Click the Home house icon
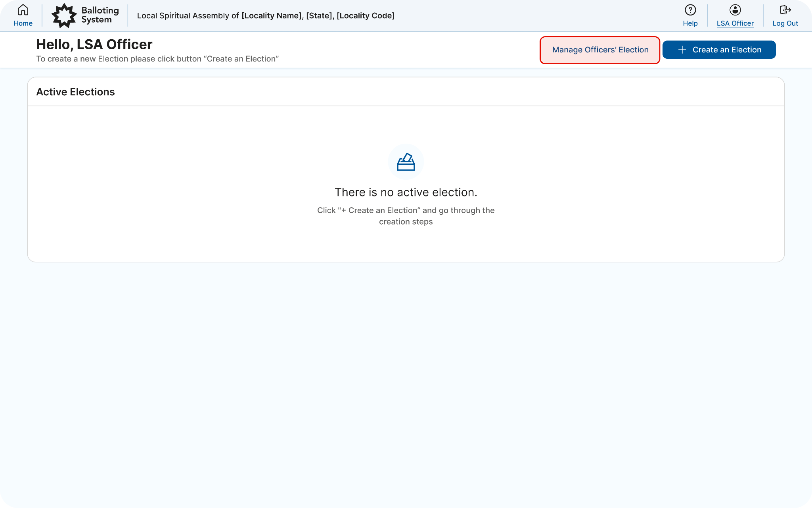812x508 pixels. [x=23, y=10]
